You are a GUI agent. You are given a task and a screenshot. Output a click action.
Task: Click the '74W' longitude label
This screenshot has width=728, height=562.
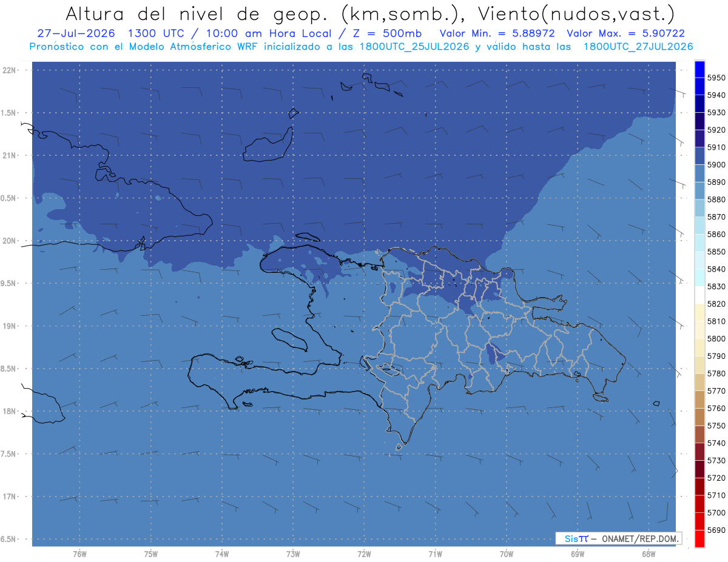click(x=222, y=554)
